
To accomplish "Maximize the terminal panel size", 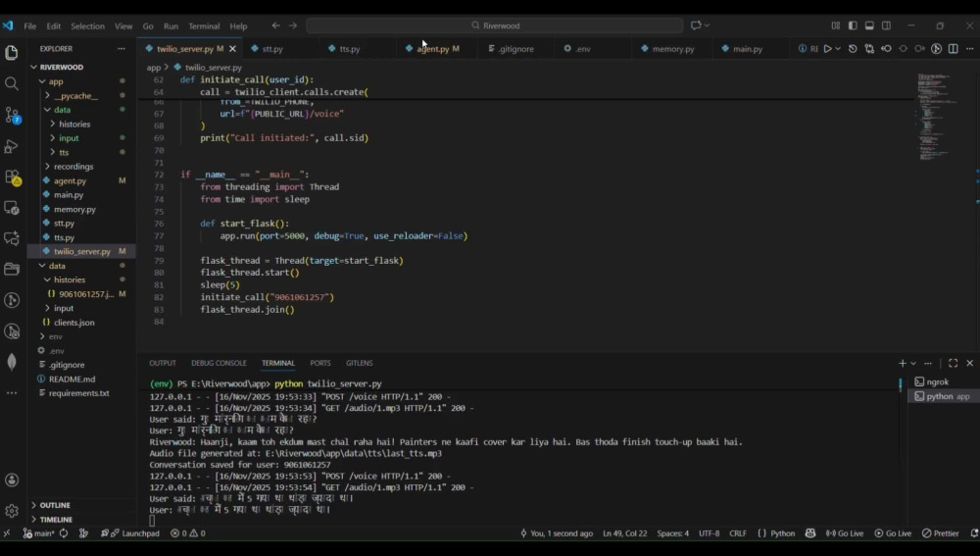I will pos(953,364).
